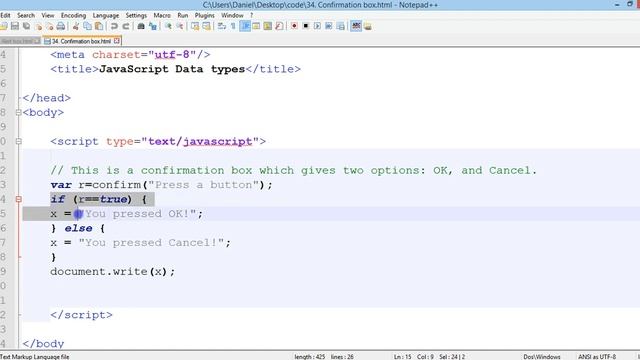Toggle the word wrap toolbar icon
The image size is (640, 360).
(x=222, y=26)
